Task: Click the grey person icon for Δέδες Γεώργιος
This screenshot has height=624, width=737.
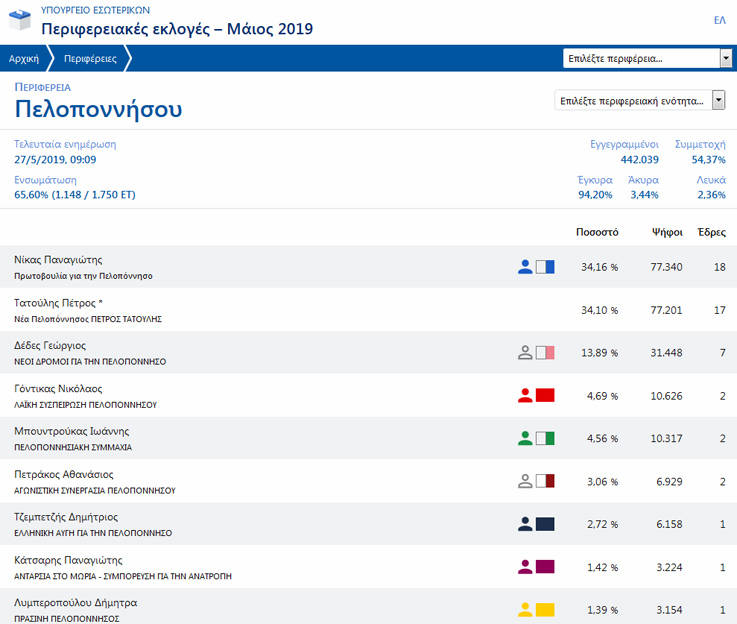Action: pos(525,353)
